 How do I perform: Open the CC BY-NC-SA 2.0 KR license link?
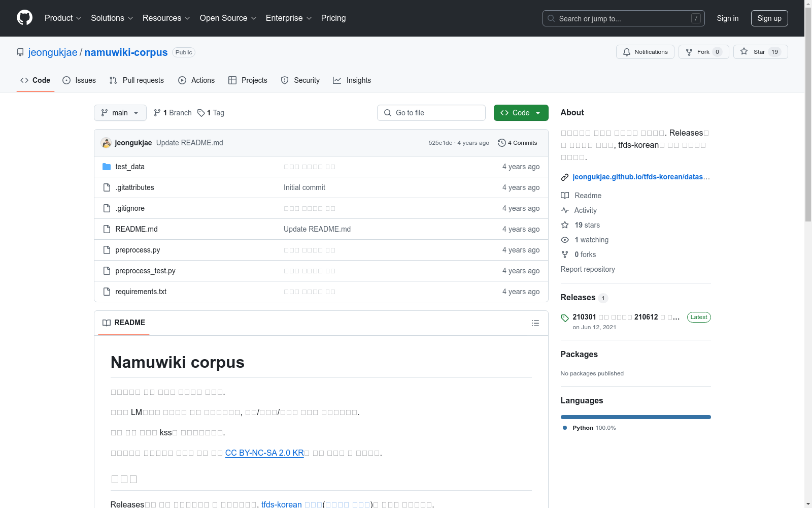pos(264,453)
